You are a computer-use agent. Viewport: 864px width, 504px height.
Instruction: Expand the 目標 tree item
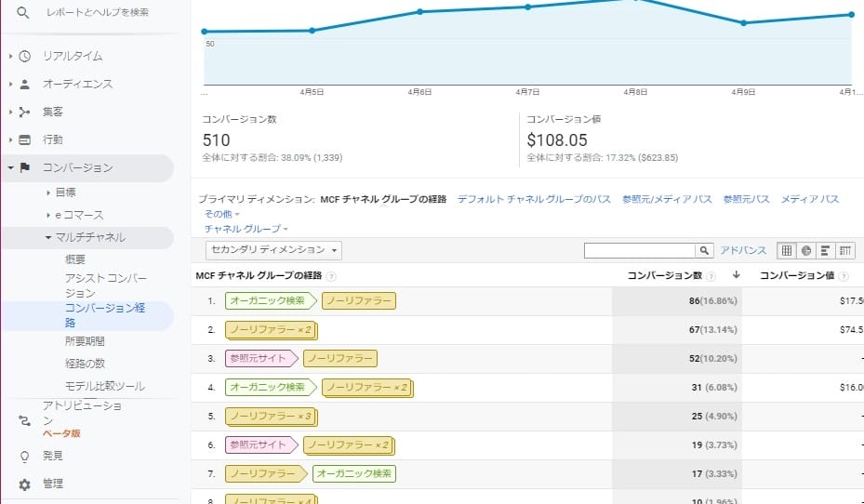coord(48,192)
